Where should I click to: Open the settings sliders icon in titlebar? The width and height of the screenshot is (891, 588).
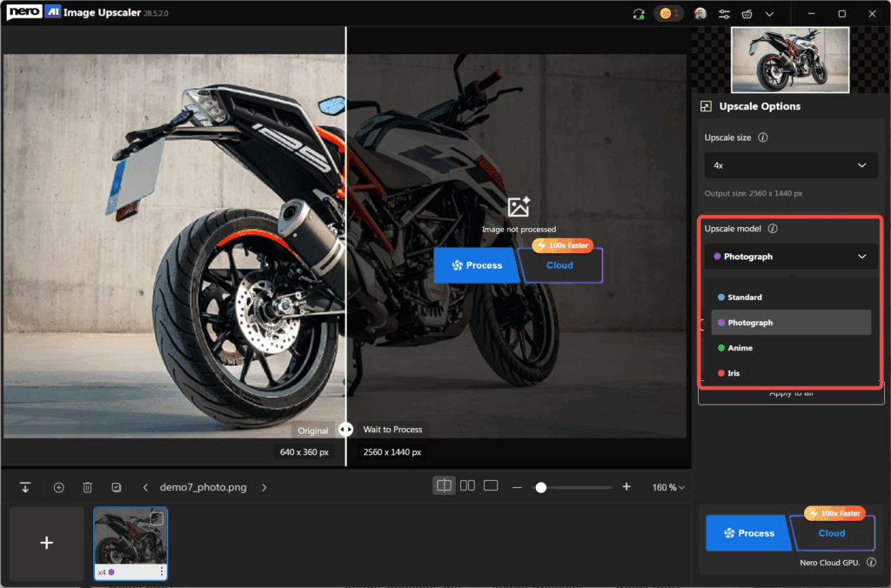coord(725,14)
